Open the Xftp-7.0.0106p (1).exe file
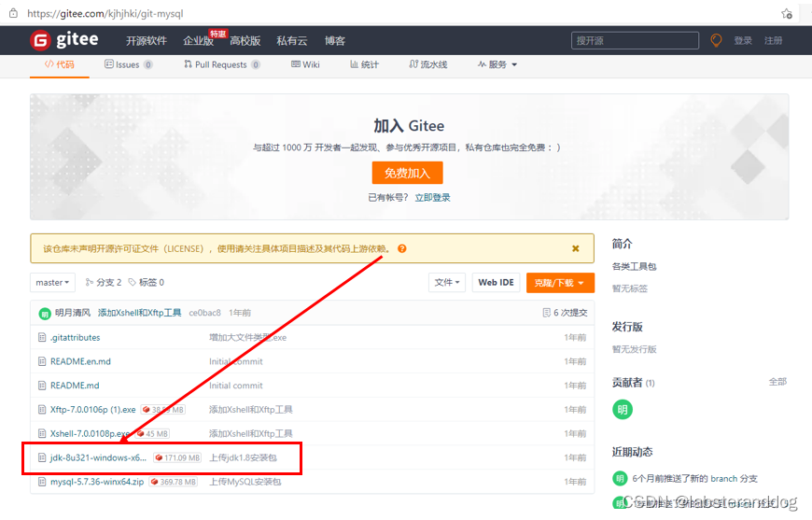 (x=92, y=410)
